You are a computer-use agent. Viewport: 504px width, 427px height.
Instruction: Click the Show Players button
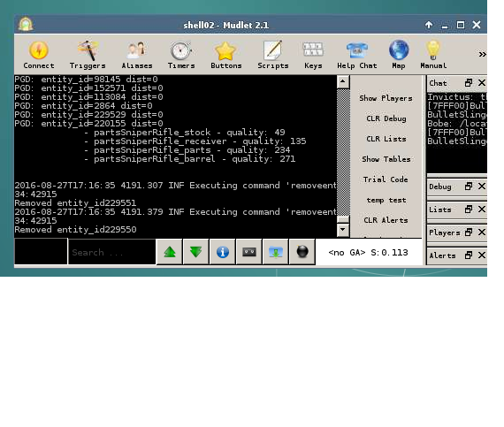(x=386, y=98)
